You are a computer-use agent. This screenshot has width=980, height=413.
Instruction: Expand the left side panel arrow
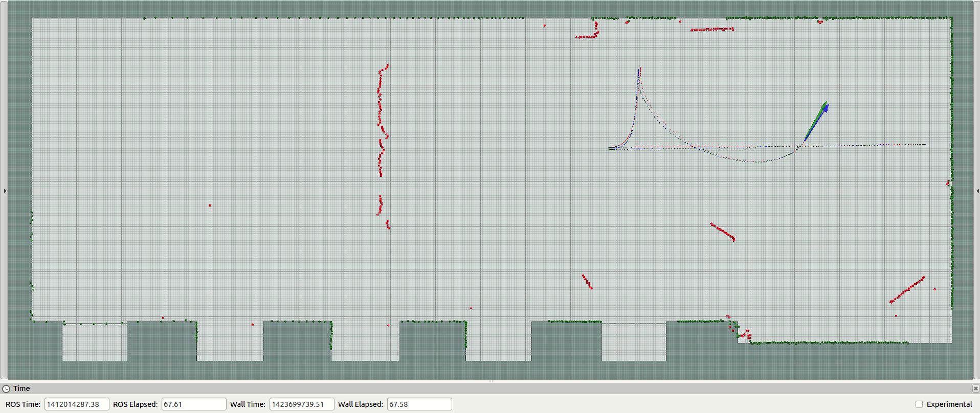(5, 191)
